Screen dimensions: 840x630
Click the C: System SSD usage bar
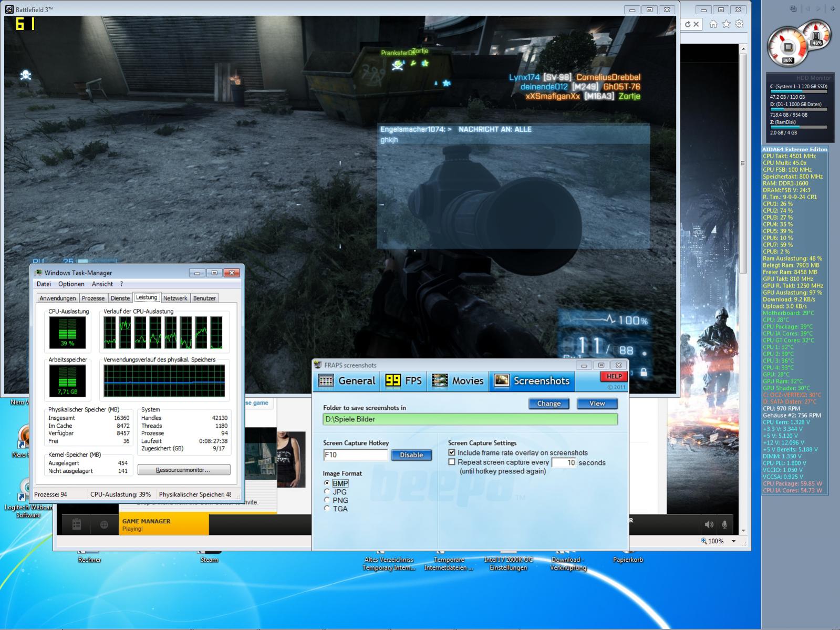pos(798,91)
